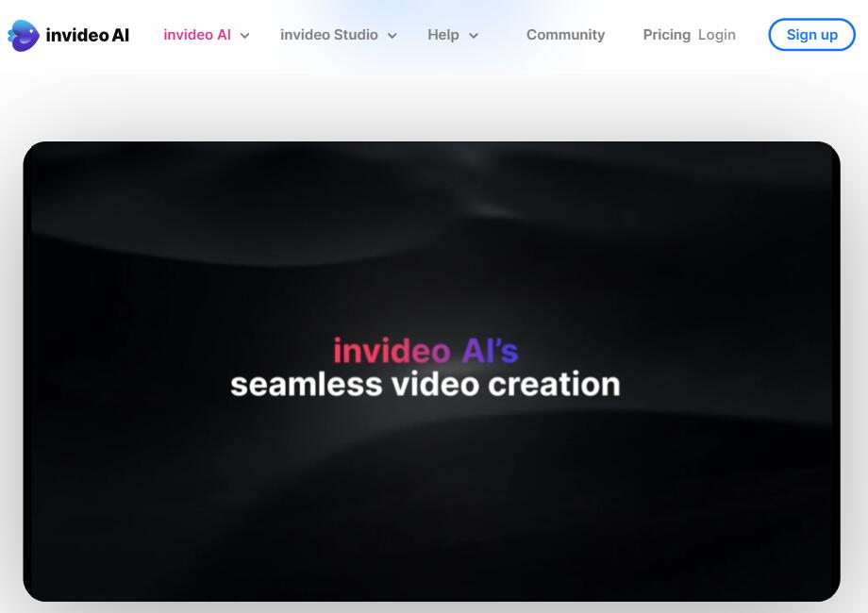This screenshot has width=868, height=613.
Task: Click the pink "invideo" word in video
Action: pos(392,351)
